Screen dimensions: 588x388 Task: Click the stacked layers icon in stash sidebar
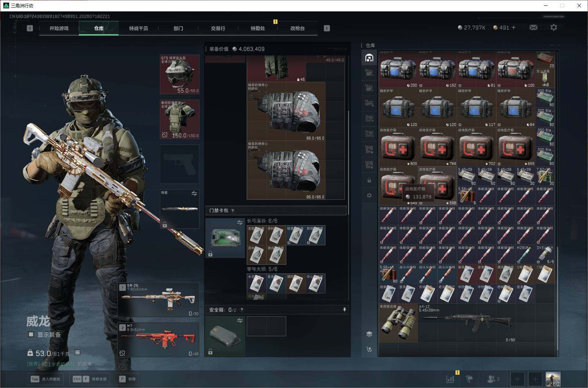[369, 334]
